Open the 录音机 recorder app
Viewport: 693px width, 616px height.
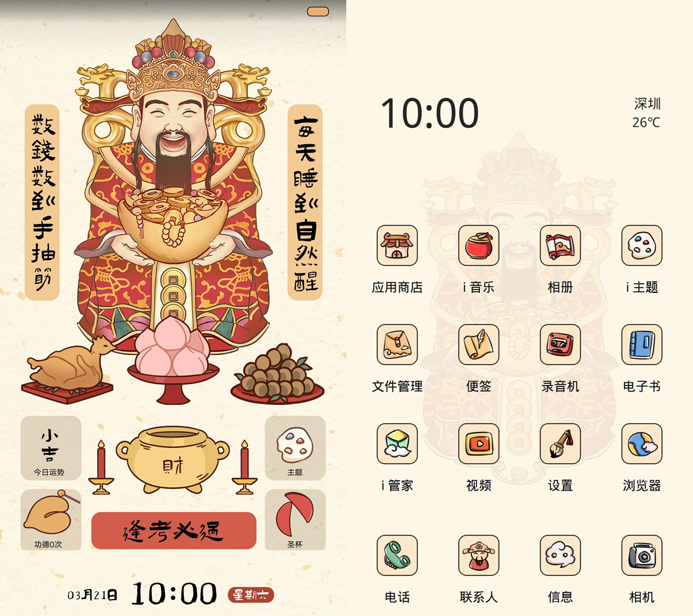coord(560,344)
